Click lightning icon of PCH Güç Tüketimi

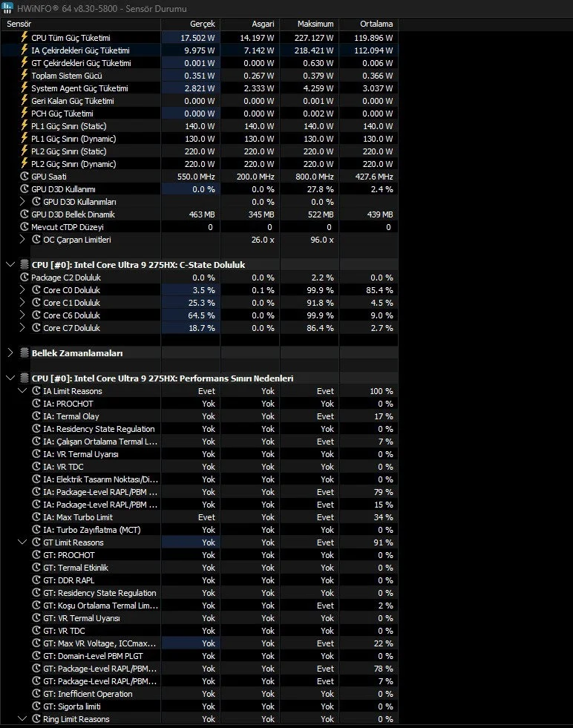click(24, 113)
